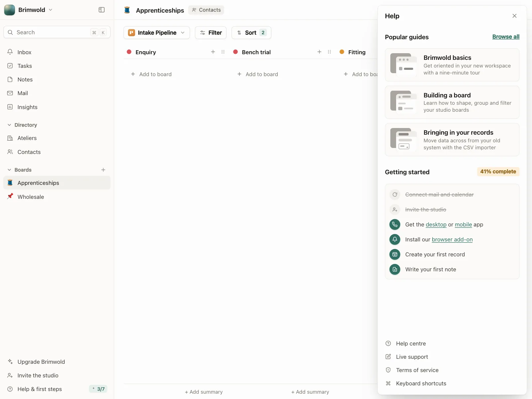Viewport: 532px width, 399px height.
Task: Open Contacts in the sidebar Directory
Action: (57, 152)
